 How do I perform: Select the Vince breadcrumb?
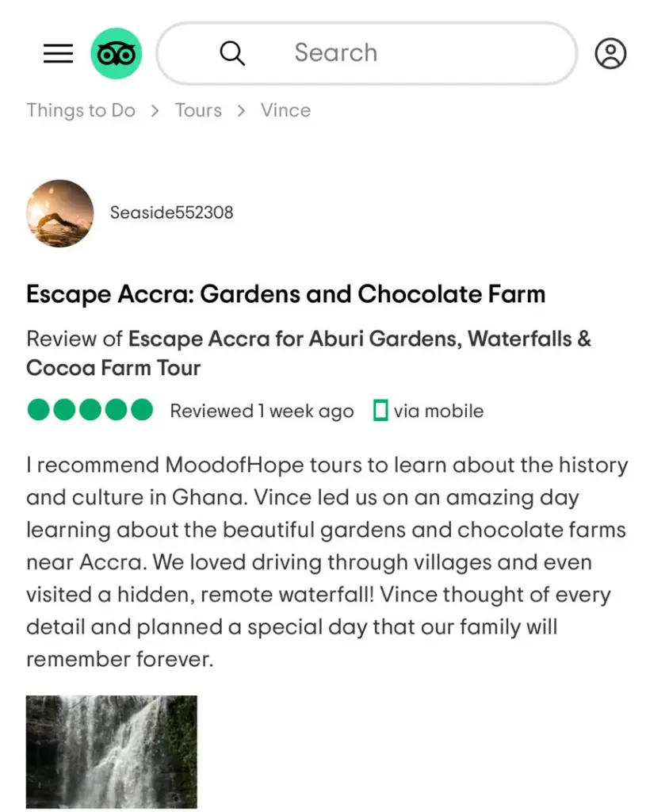click(x=286, y=110)
